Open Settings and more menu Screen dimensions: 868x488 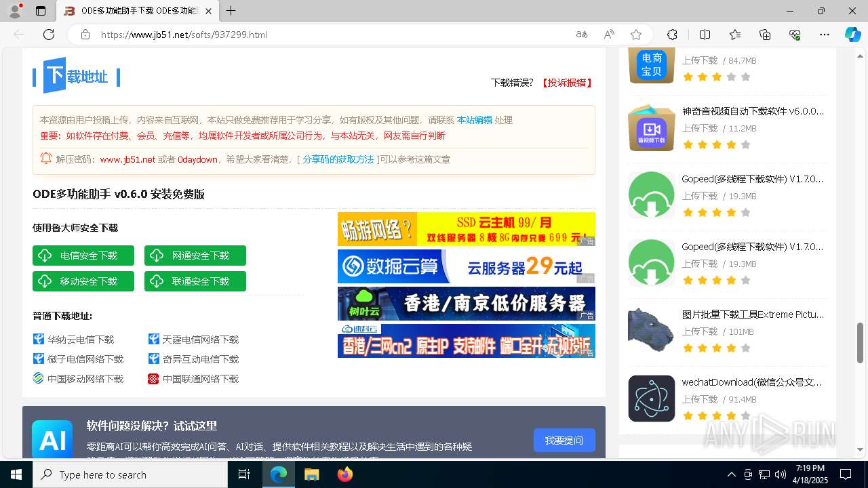[825, 35]
